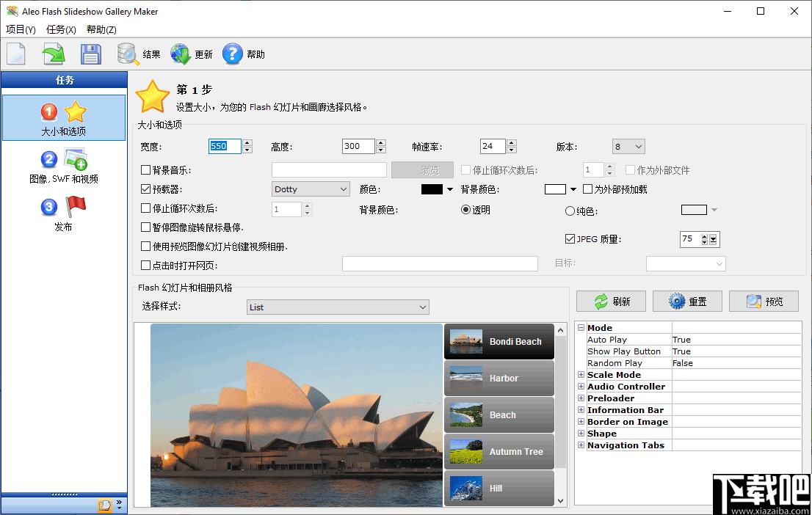This screenshot has width=812, height=515.
Task: Enable the 背景音乐 background music checkbox
Action: click(145, 169)
